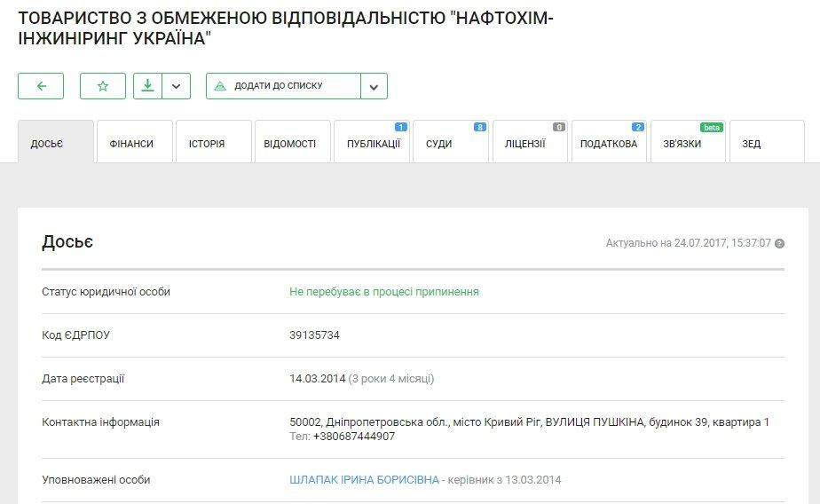The height and width of the screenshot is (504, 820).
Task: Click the badge 2 on Податкова tab
Action: tap(637, 127)
